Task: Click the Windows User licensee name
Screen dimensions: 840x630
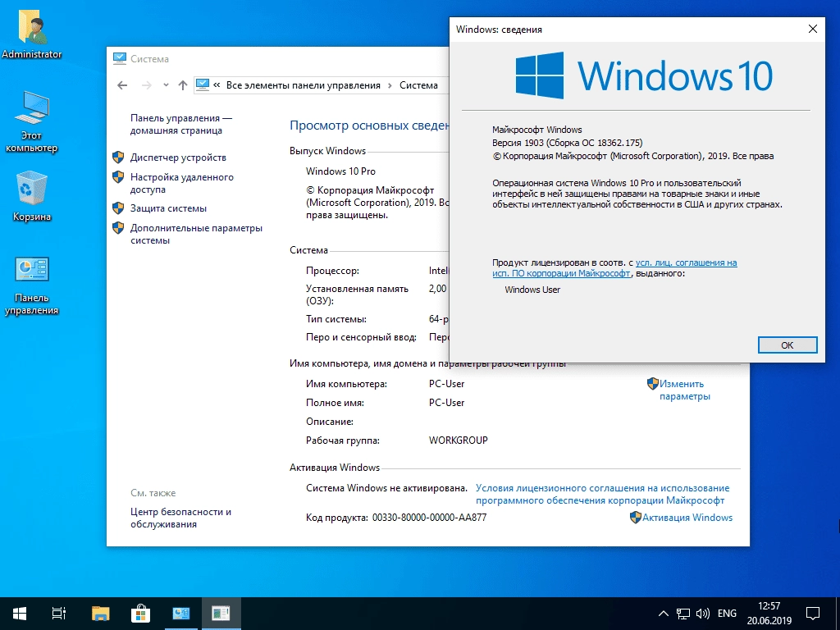Action: (x=532, y=290)
